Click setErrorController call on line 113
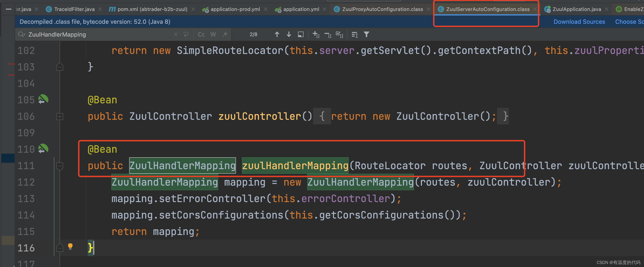The image size is (644, 267). [212, 199]
